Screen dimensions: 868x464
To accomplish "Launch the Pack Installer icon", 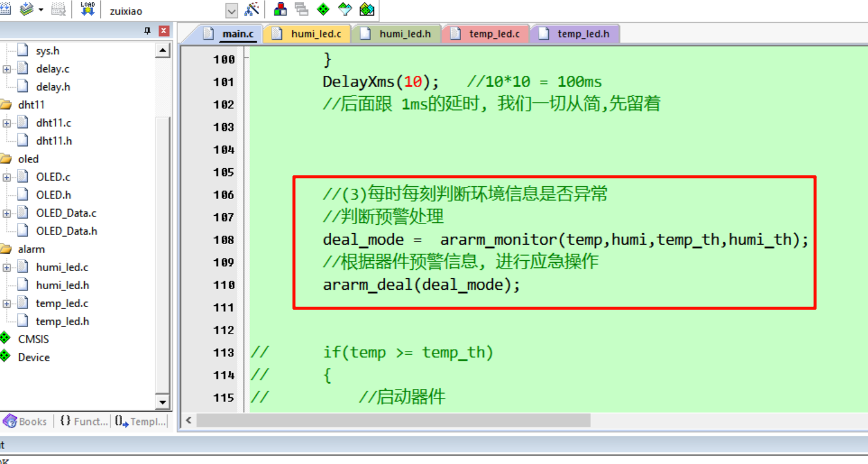I will (367, 9).
